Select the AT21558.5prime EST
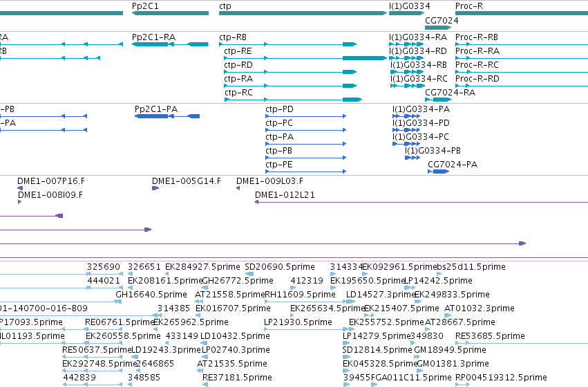The height and width of the screenshot is (388, 588). (199, 302)
